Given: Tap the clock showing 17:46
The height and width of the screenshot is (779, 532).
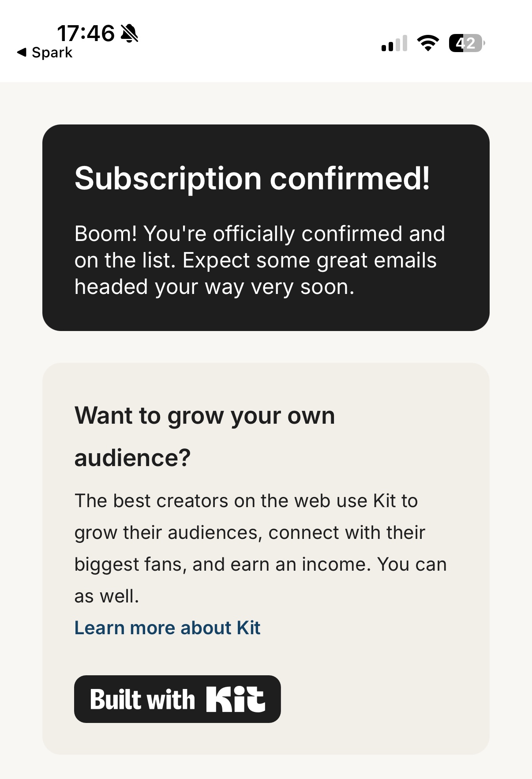Looking at the screenshot, I should point(86,34).
